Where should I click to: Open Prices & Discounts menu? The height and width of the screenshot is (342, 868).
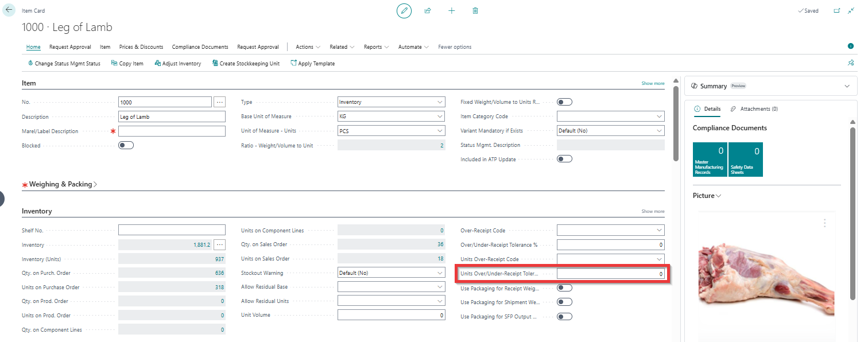[x=141, y=47]
